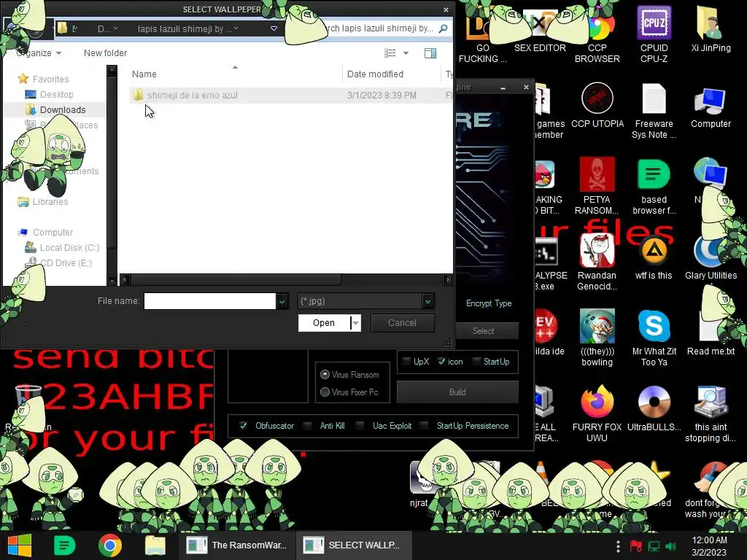747x560 pixels.
Task: Open UltraBULLS disc desktop icon
Action: 654,408
